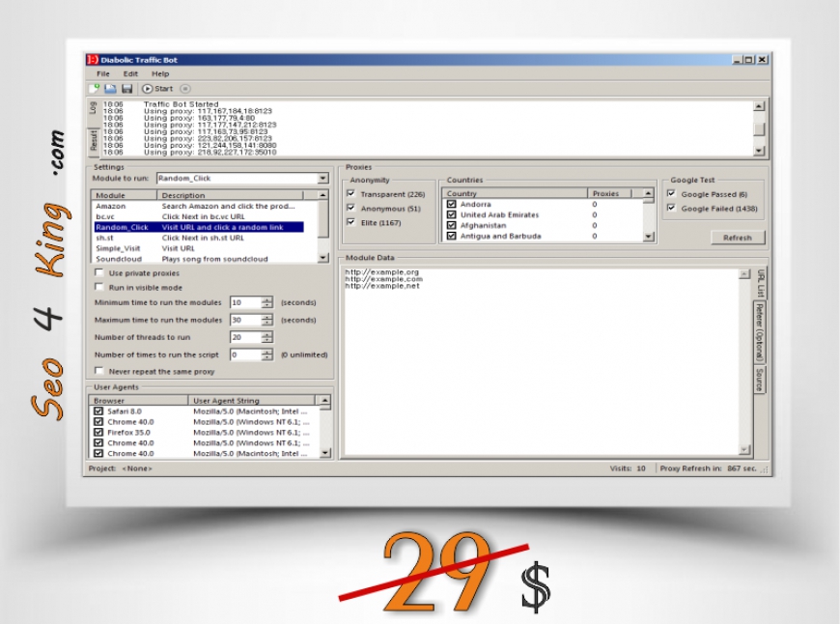Screen dimensions: 840x624
Task: Toggle Google Passed (6) checkbox
Action: (x=671, y=193)
